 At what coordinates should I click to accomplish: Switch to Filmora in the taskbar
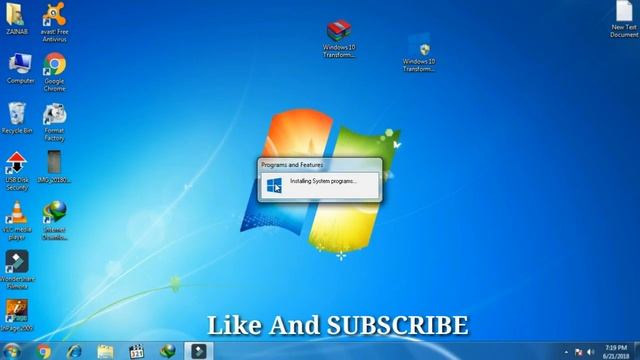[199, 351]
